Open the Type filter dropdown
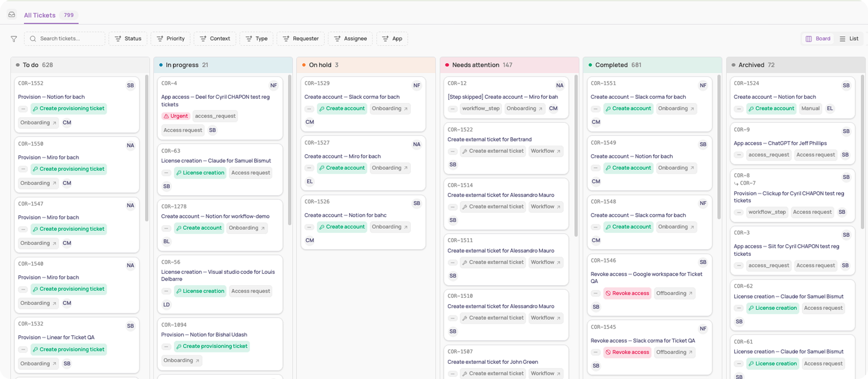The width and height of the screenshot is (868, 379). [256, 39]
